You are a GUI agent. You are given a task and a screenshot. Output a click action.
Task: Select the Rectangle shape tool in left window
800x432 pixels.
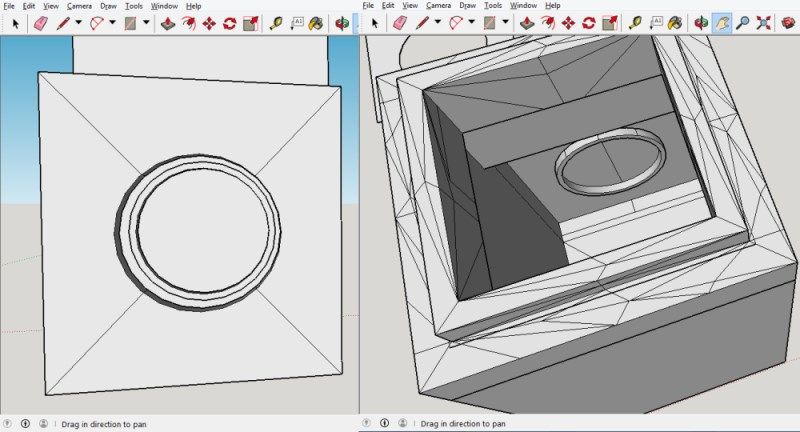pos(131,23)
